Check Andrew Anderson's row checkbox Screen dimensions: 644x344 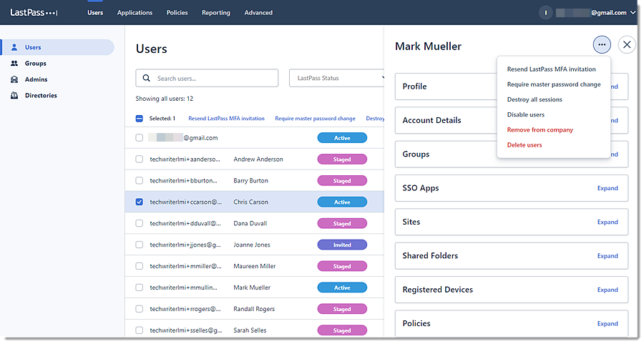(140, 159)
